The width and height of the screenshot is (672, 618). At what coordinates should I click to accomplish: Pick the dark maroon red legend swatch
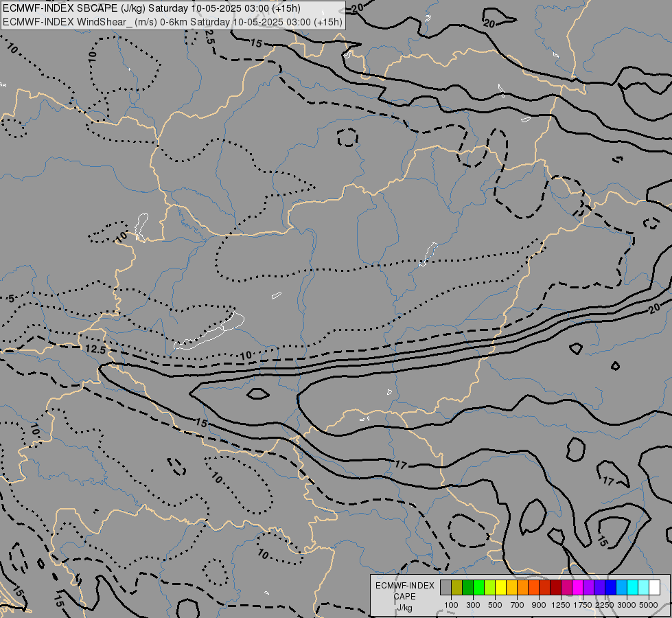pos(556,588)
